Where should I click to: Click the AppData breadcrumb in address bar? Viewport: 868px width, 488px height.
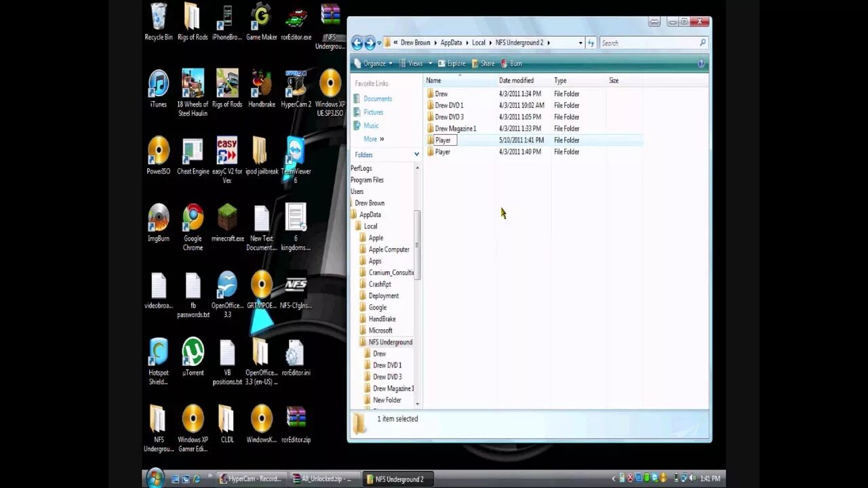click(x=451, y=43)
